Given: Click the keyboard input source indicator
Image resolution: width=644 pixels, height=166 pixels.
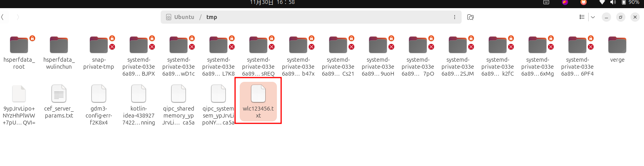Looking at the screenshot, I should pyautogui.click(x=546, y=2).
